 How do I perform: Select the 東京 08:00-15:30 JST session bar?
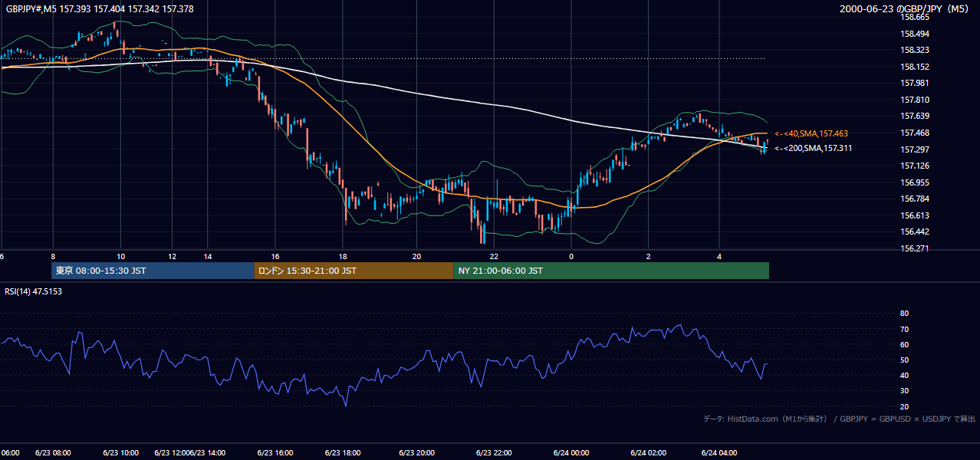(x=153, y=271)
